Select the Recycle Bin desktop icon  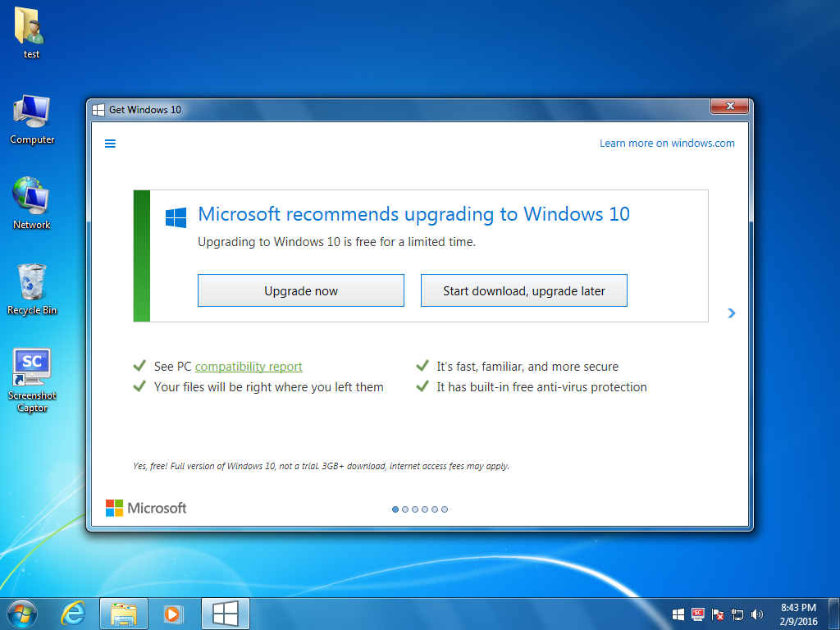pos(32,290)
